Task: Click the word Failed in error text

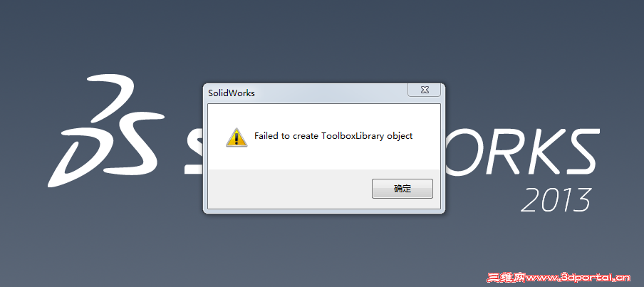Action: pos(266,136)
